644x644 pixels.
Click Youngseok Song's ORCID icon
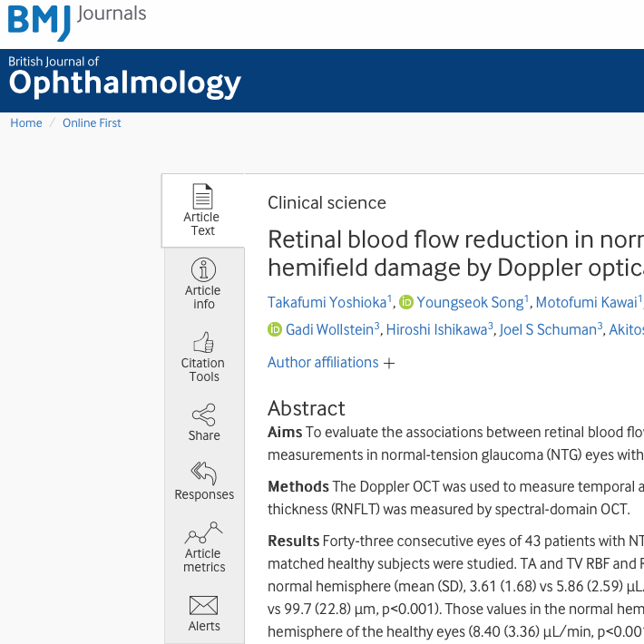click(x=406, y=302)
